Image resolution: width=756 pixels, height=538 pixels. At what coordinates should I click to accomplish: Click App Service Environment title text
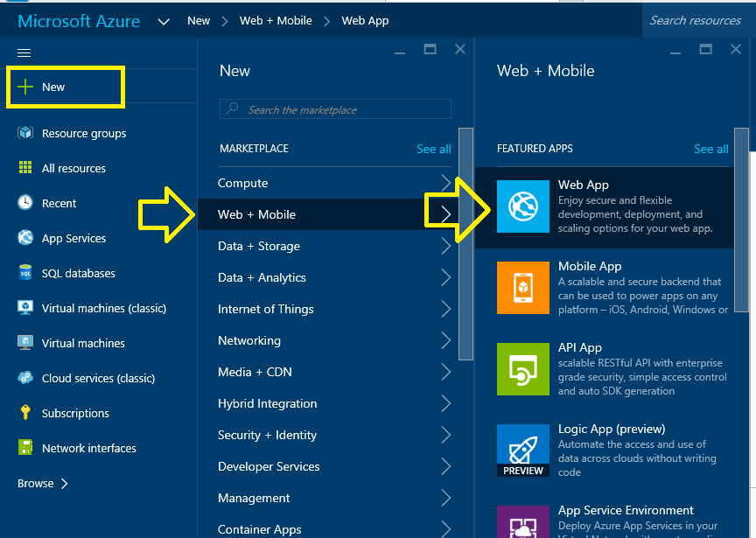click(x=626, y=510)
